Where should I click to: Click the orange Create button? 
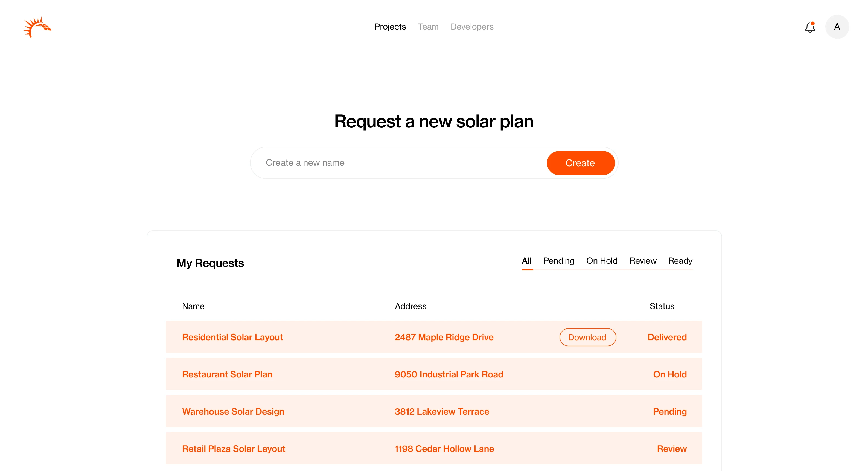point(581,163)
